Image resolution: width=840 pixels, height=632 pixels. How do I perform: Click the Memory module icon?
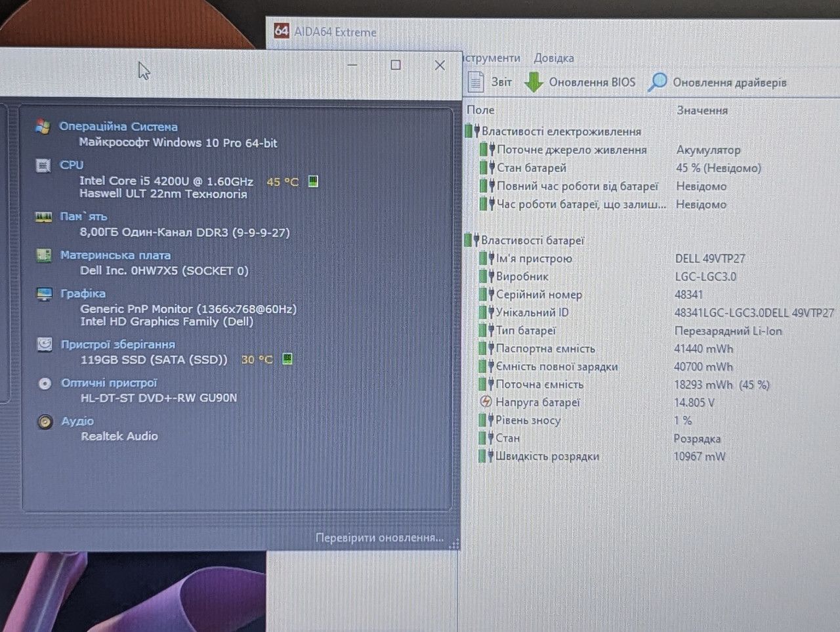(43, 217)
